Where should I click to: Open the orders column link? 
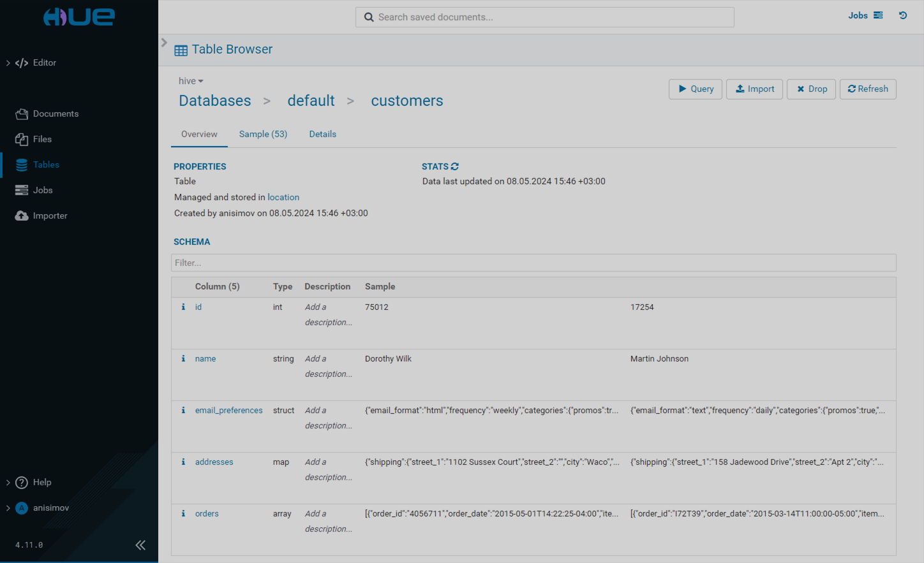pos(207,514)
